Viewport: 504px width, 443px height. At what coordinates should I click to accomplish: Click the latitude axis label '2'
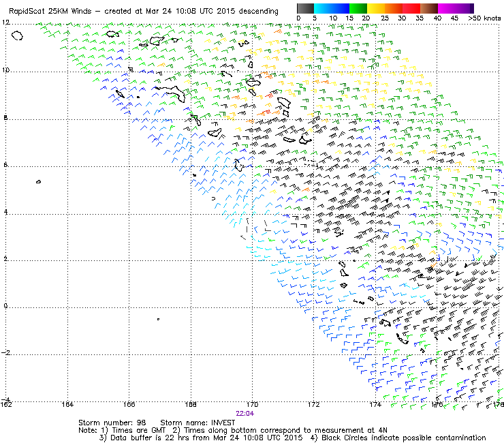tap(5, 259)
